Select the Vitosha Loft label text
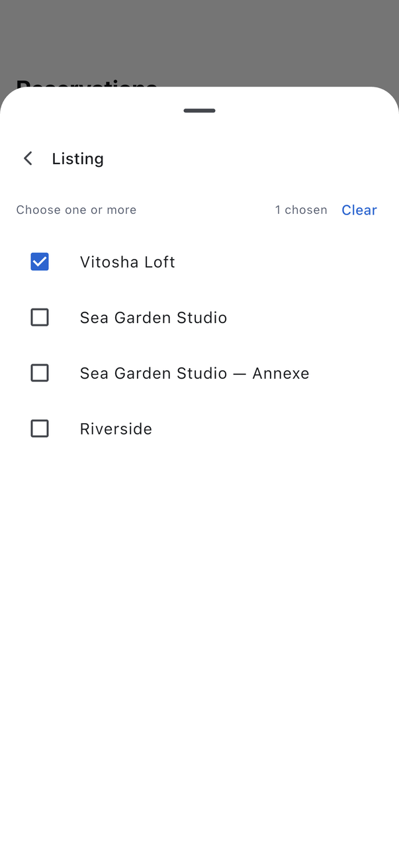The image size is (399, 868). pyautogui.click(x=128, y=262)
